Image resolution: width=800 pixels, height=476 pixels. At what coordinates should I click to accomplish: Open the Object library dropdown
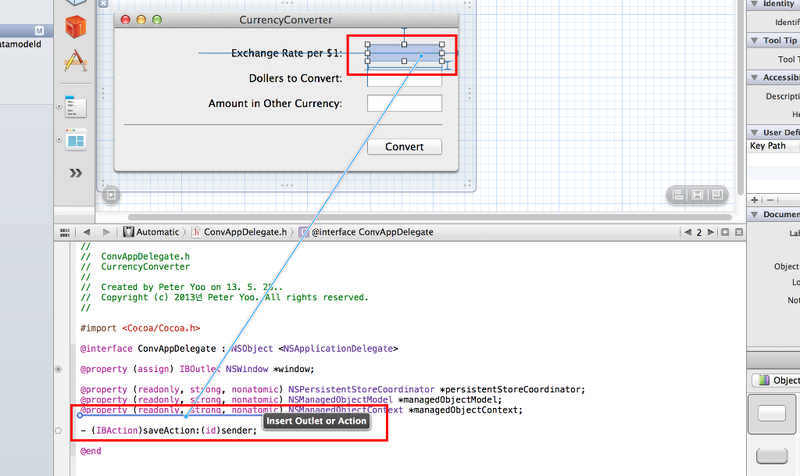(777, 380)
